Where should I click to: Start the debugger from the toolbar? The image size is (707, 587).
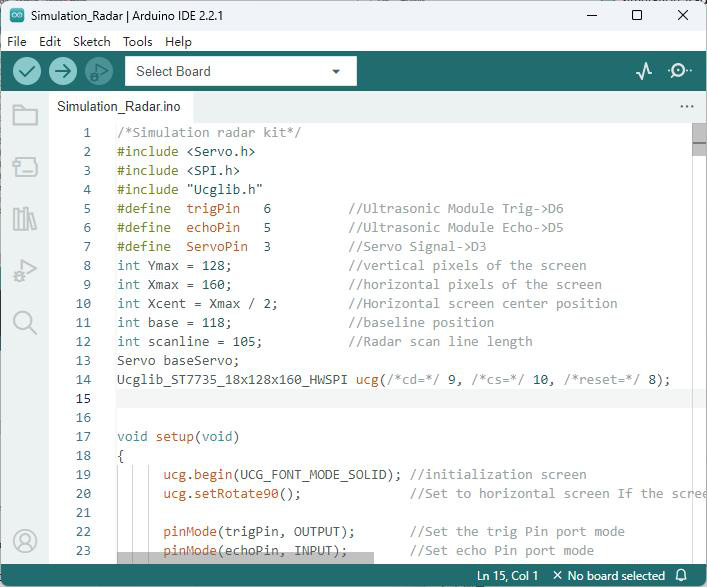pos(99,71)
